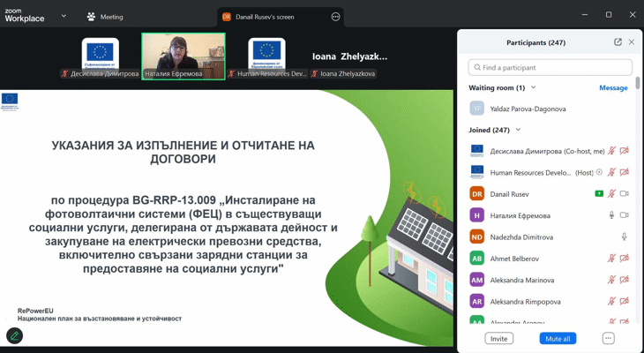Viewport: 644px width, 353px height.
Task: Click Danail Rusev green screen-share icon
Action: 599,193
